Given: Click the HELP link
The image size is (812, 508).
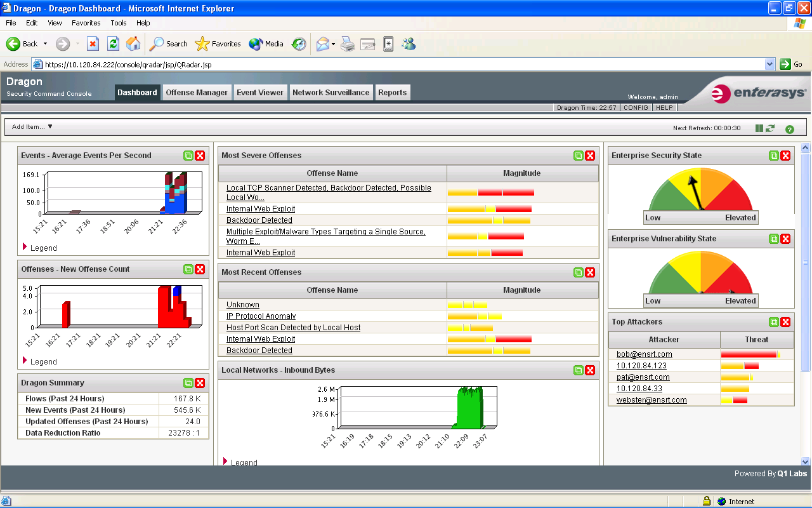Looking at the screenshot, I should (664, 108).
